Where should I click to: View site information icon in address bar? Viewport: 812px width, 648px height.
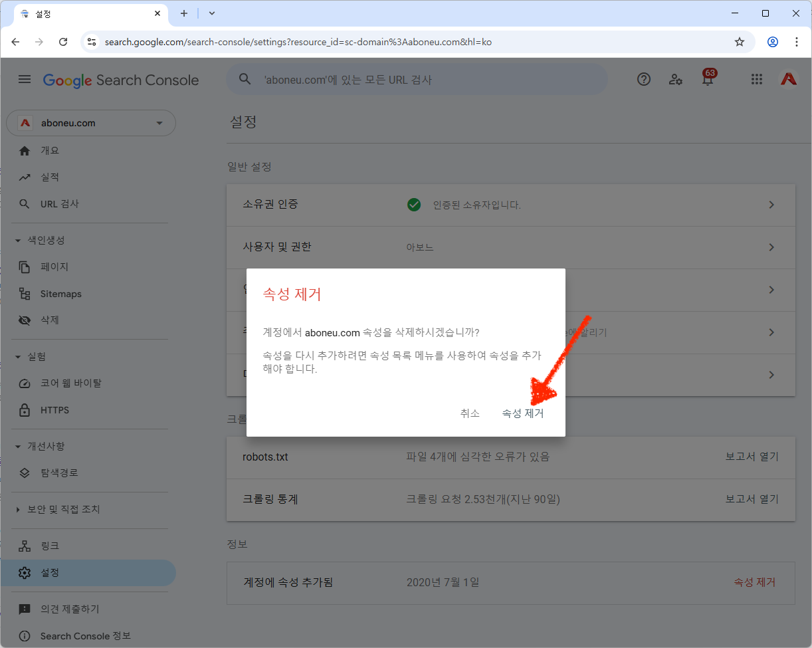point(92,42)
